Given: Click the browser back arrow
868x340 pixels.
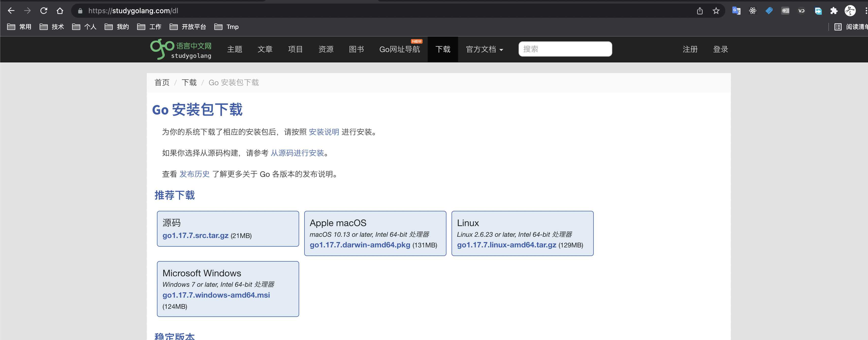Looking at the screenshot, I should 11,11.
